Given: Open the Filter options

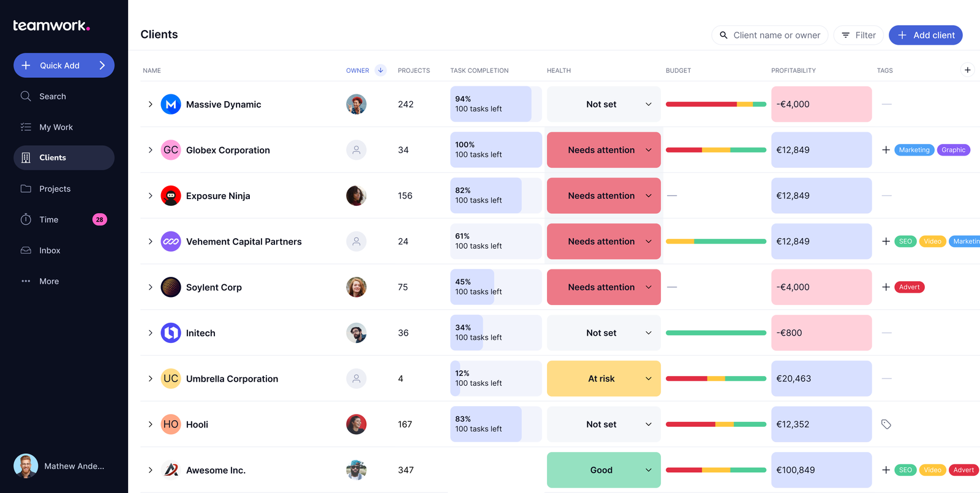Looking at the screenshot, I should 859,35.
